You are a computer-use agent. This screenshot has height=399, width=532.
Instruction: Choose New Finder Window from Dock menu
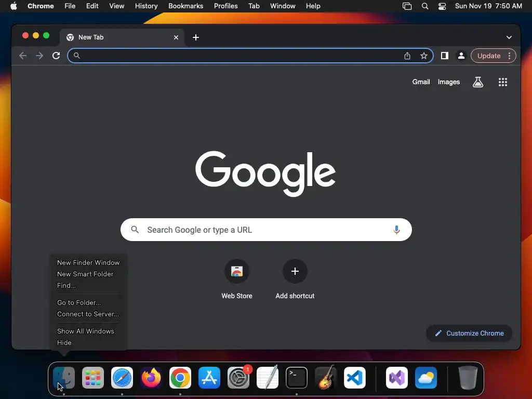click(88, 262)
